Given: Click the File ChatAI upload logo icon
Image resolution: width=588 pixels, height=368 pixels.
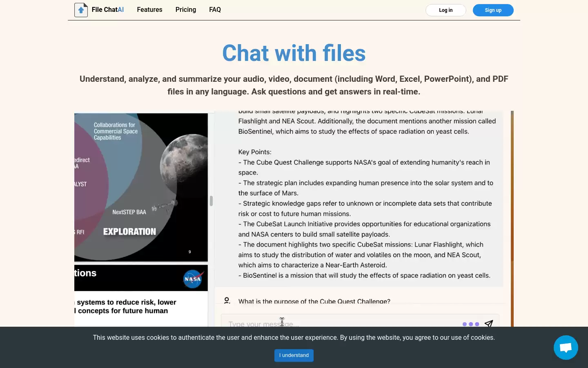Looking at the screenshot, I should 81,10.
